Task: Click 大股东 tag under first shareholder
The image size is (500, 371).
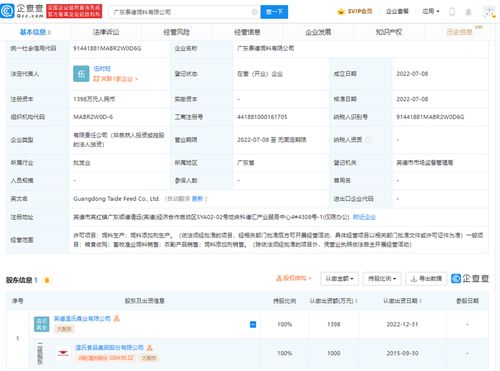Action: pyautogui.click(x=64, y=329)
